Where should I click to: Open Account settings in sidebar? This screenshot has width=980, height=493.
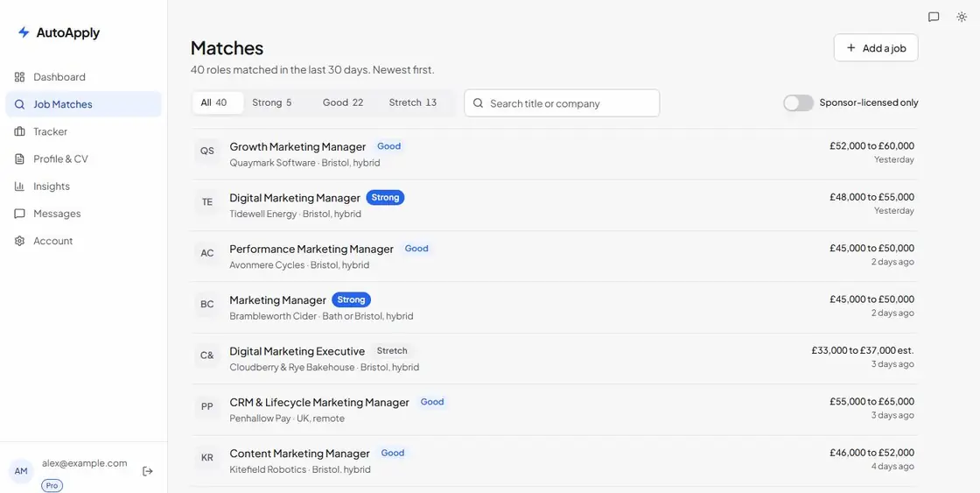(83, 241)
